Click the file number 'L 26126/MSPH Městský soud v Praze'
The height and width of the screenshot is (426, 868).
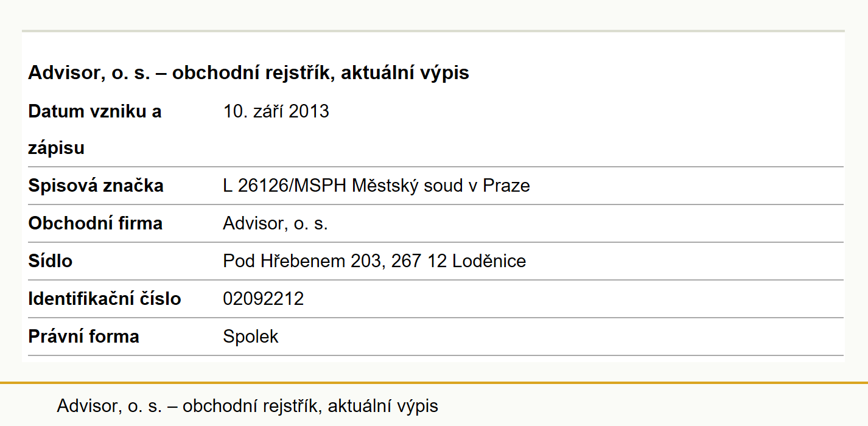tap(376, 186)
